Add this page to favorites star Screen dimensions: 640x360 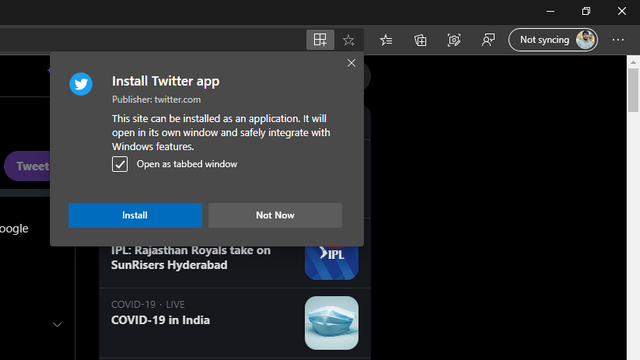click(349, 40)
